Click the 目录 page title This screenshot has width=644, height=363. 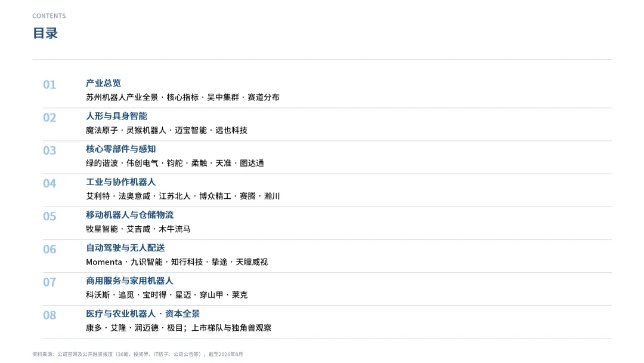point(45,33)
